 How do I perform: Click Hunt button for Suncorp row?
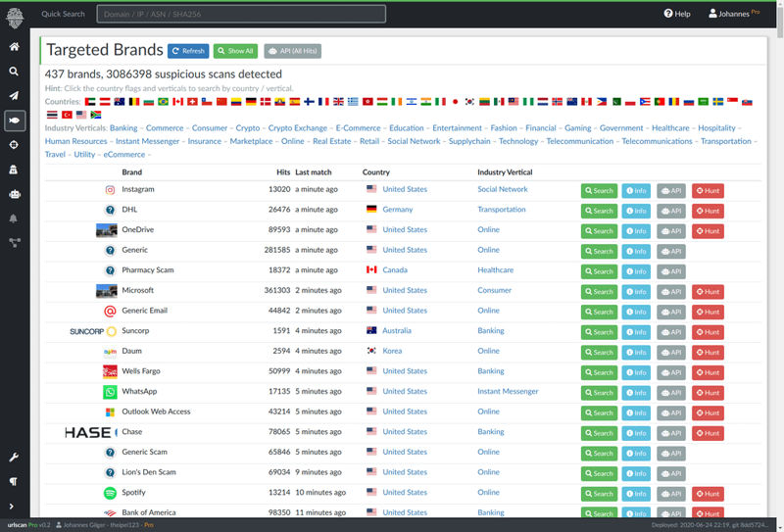tap(708, 332)
